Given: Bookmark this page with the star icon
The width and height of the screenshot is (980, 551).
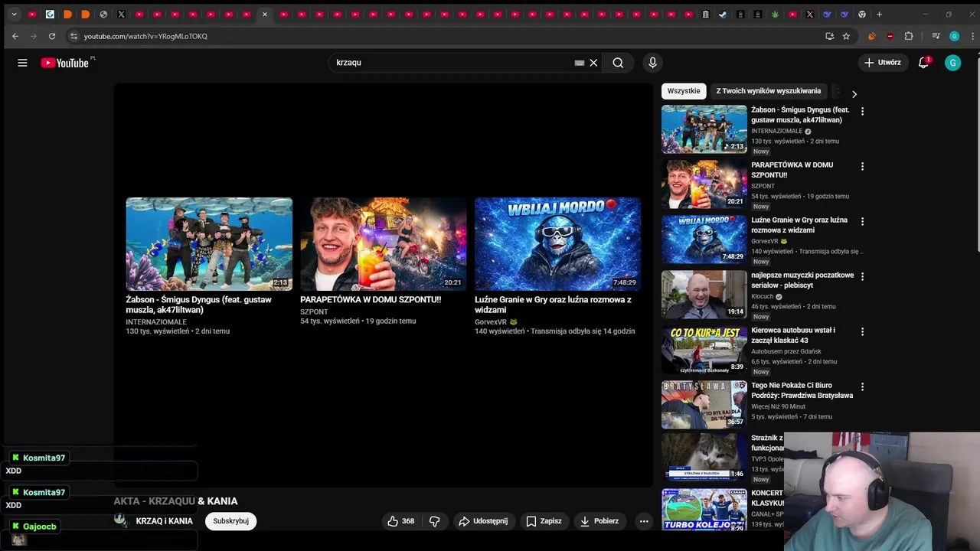Looking at the screenshot, I should 846,36.
